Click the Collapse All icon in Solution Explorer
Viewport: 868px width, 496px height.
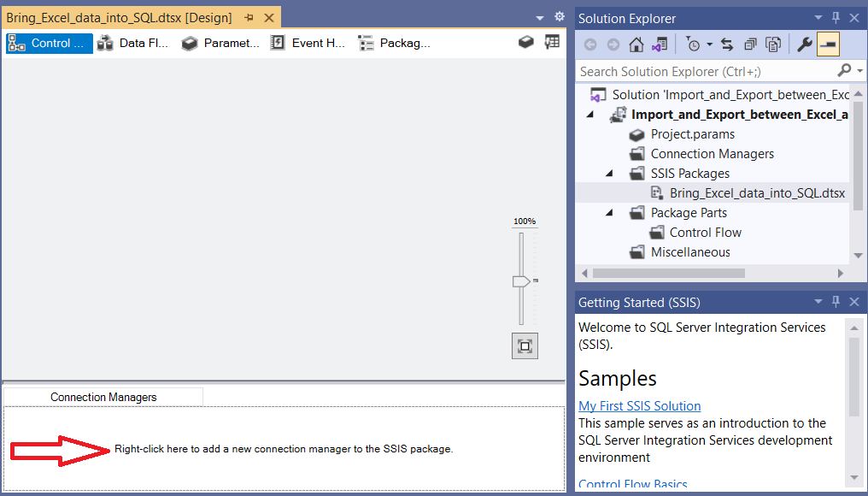coord(750,44)
